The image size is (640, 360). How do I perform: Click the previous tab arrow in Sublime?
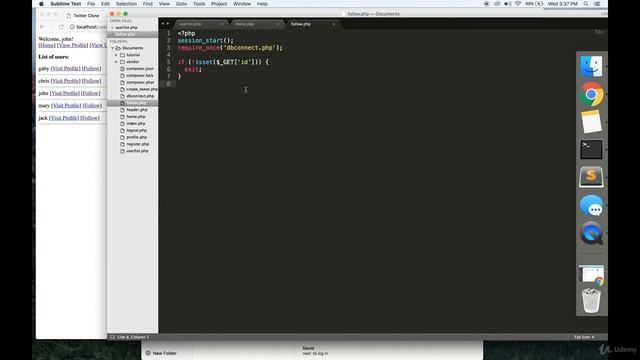(x=162, y=24)
